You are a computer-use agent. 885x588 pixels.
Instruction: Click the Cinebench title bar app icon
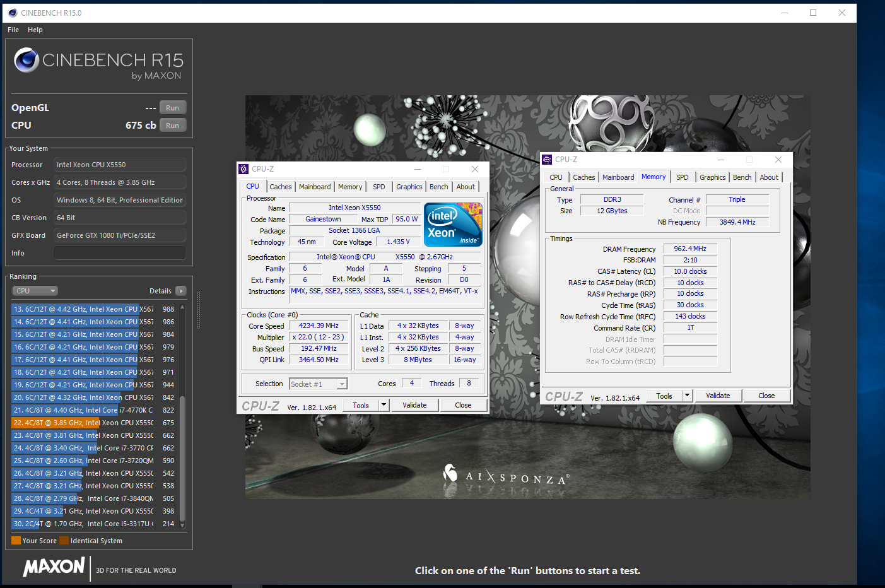coord(13,13)
